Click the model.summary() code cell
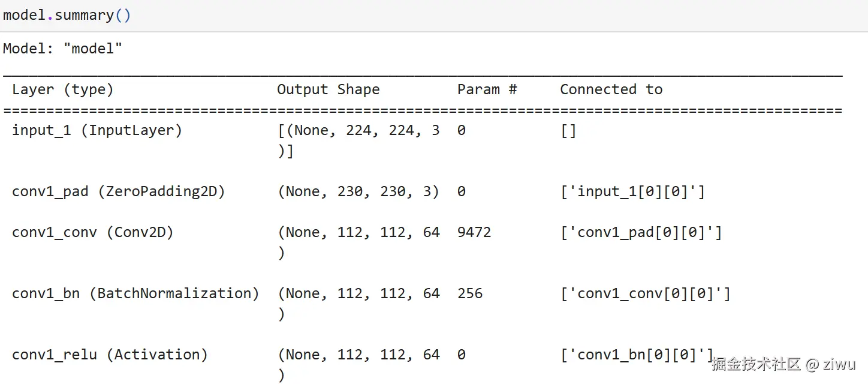The image size is (868, 384). [x=67, y=15]
